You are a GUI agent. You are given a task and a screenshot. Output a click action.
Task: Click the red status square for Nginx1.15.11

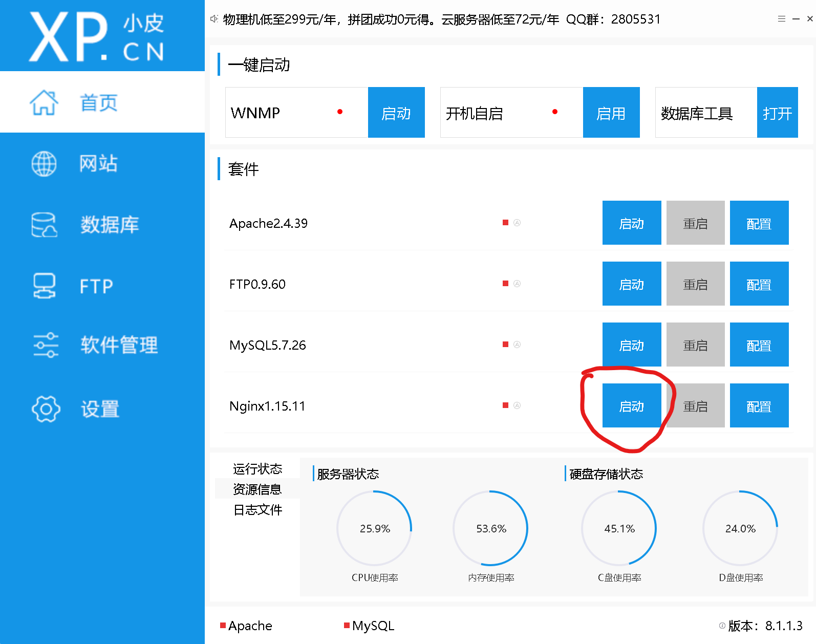[x=505, y=405]
